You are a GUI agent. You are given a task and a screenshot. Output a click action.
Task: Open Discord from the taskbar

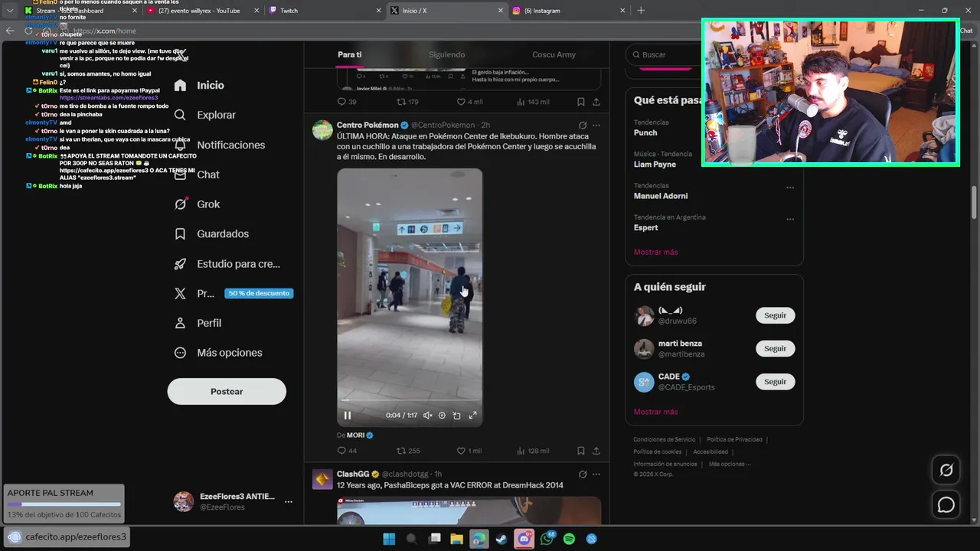524,539
